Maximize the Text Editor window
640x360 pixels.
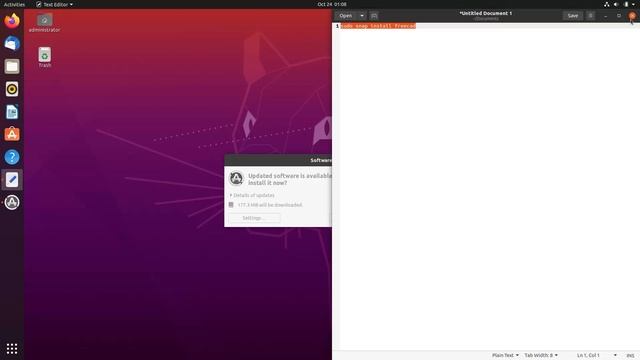619,16
